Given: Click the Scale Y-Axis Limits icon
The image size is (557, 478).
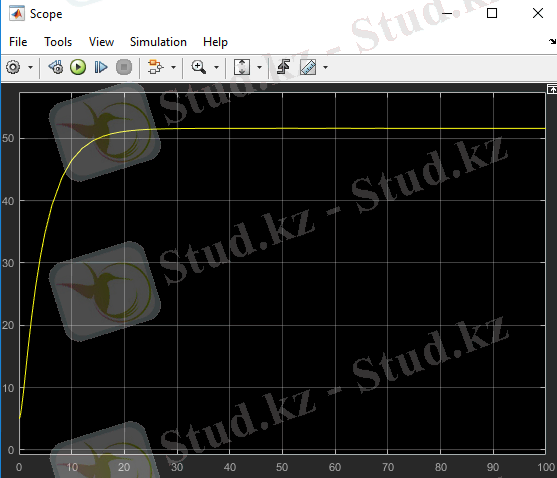Looking at the screenshot, I should [242, 67].
